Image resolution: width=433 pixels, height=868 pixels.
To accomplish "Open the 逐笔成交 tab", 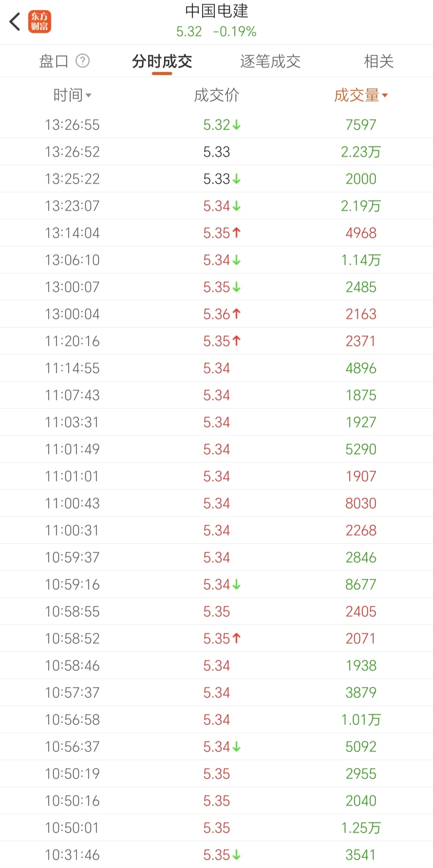I will click(x=270, y=62).
